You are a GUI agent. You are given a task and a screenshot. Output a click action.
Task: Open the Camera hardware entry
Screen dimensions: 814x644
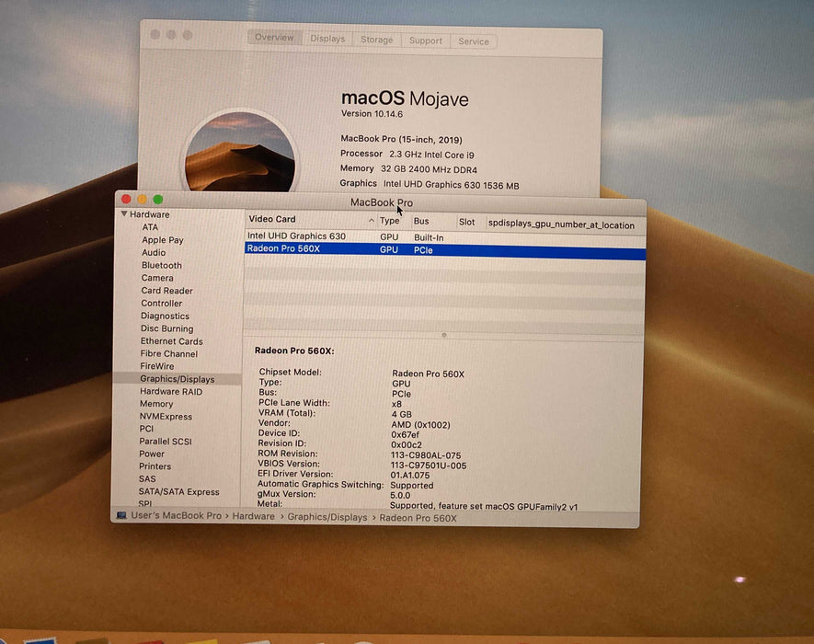pos(157,278)
